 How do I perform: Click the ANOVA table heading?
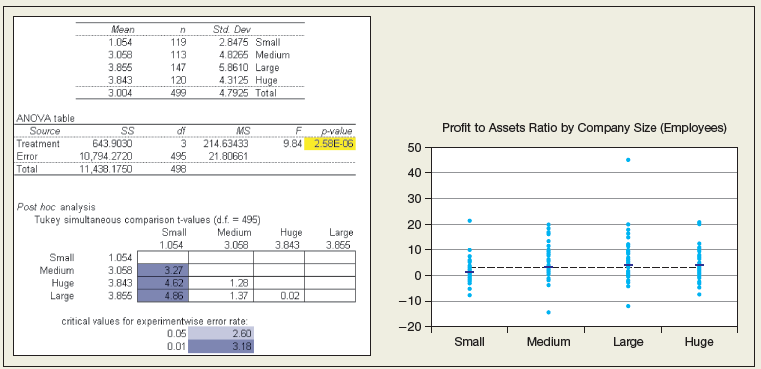(45, 118)
